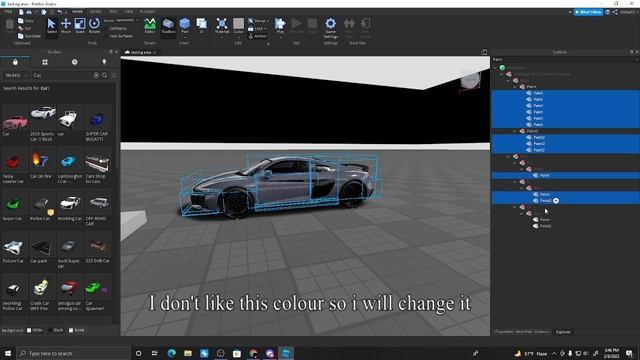Open Toolbox Recent tab (clock icon)
640x360 pixels.
point(75,62)
